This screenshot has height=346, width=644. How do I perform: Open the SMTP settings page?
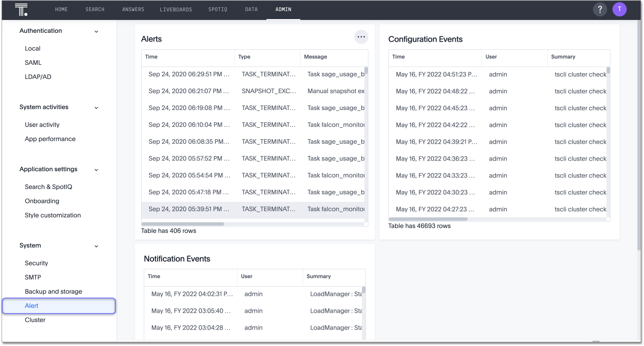(x=33, y=277)
